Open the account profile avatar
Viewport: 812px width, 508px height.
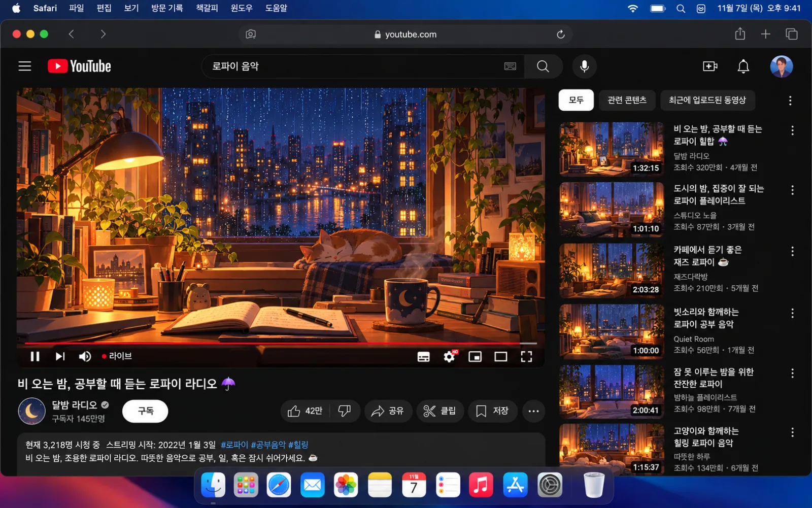[782, 66]
